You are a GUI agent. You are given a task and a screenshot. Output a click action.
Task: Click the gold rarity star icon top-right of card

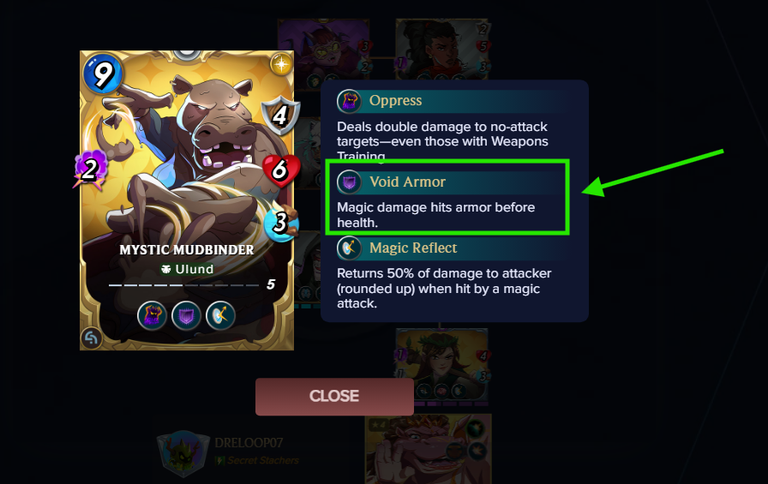pos(281,64)
